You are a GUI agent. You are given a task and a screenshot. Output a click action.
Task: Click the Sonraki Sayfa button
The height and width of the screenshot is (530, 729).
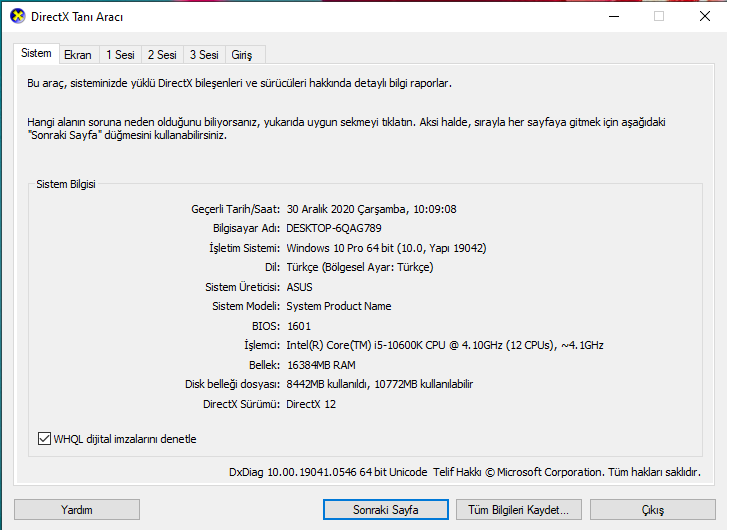click(385, 510)
